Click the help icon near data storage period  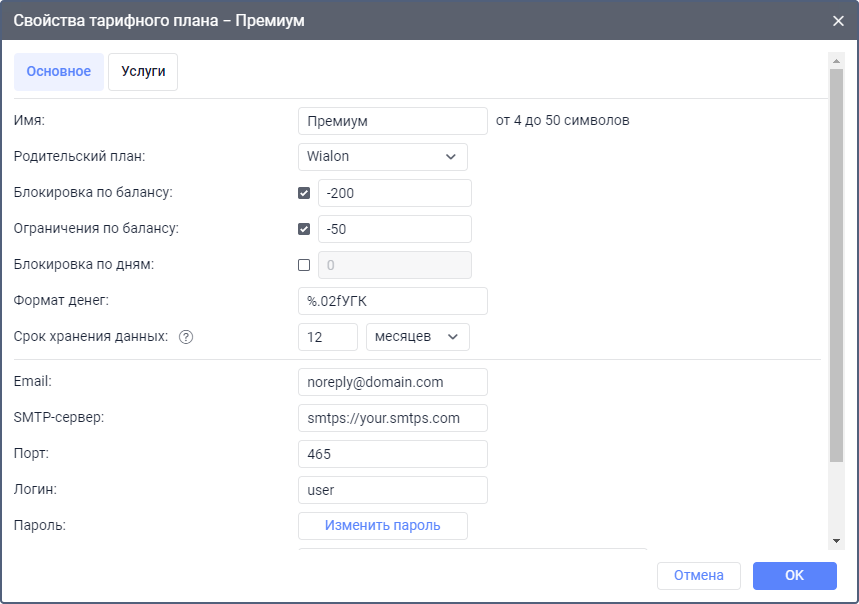[x=185, y=337]
